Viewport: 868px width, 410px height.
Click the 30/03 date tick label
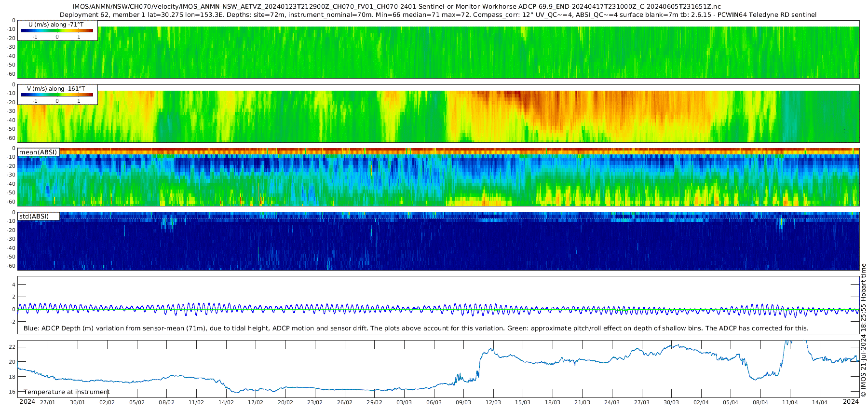pyautogui.click(x=671, y=402)
